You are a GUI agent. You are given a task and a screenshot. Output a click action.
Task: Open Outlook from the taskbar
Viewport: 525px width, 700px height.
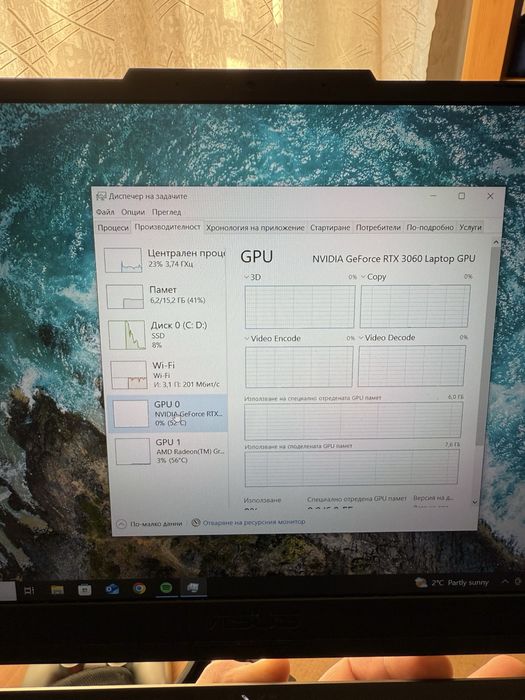(x=112, y=589)
